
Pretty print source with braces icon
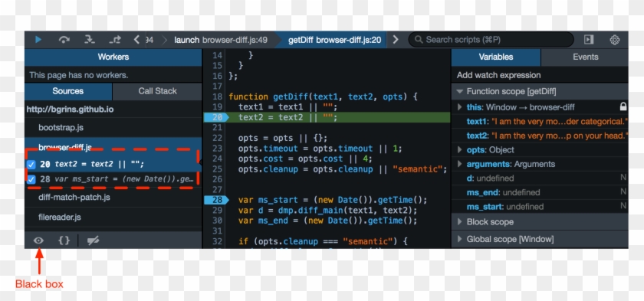click(x=64, y=240)
